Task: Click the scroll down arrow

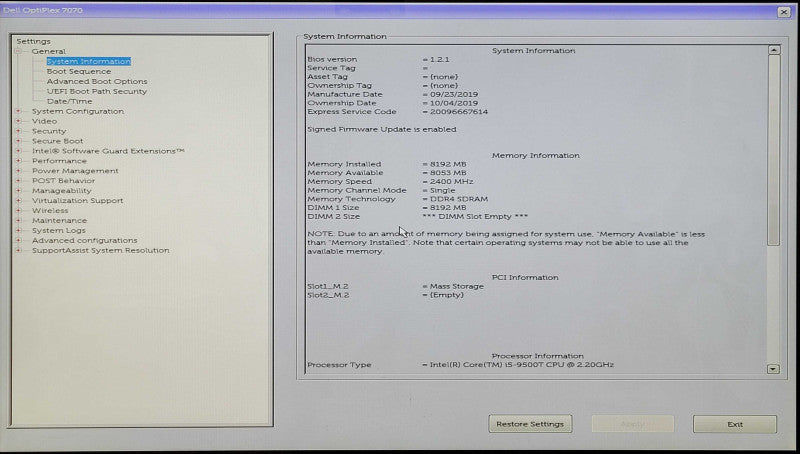Action: click(773, 369)
